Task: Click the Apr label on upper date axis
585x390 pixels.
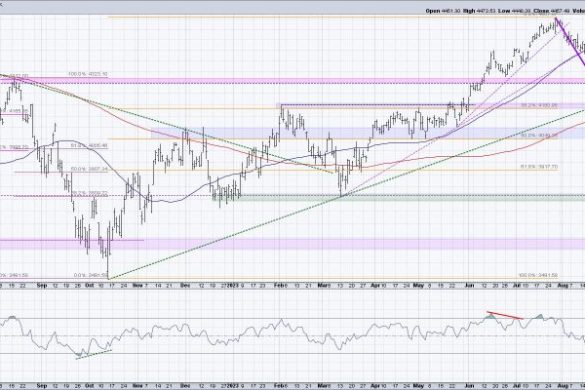Action: [x=375, y=286]
